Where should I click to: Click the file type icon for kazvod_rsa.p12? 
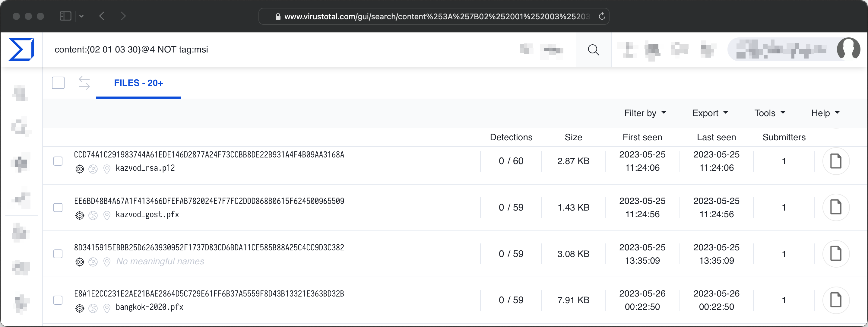point(835,161)
